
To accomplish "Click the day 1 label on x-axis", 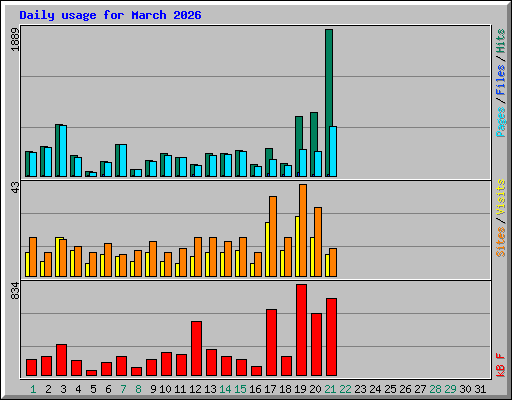I will 33,389.
